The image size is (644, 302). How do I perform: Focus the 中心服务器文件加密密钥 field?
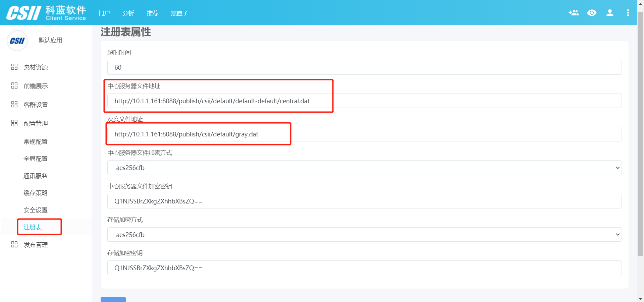pyautogui.click(x=364, y=201)
